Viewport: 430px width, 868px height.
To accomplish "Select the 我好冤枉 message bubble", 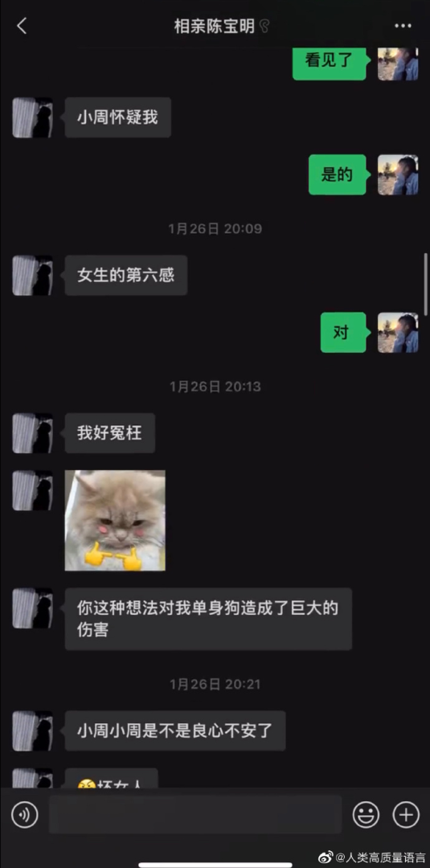I will click(110, 433).
